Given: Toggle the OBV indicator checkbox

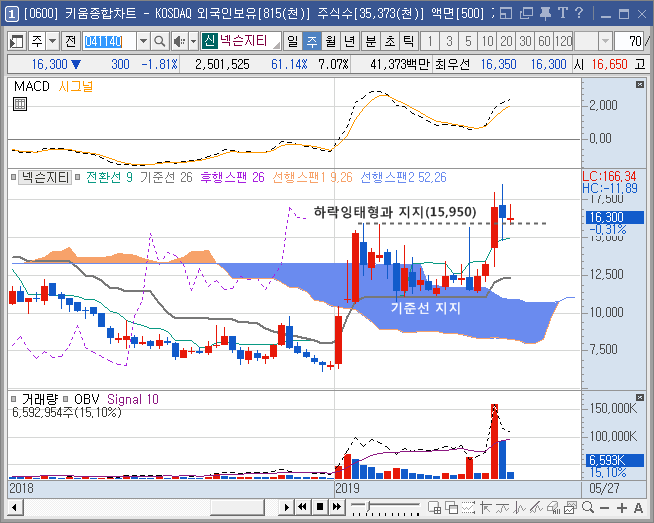Looking at the screenshot, I should click(65, 399).
